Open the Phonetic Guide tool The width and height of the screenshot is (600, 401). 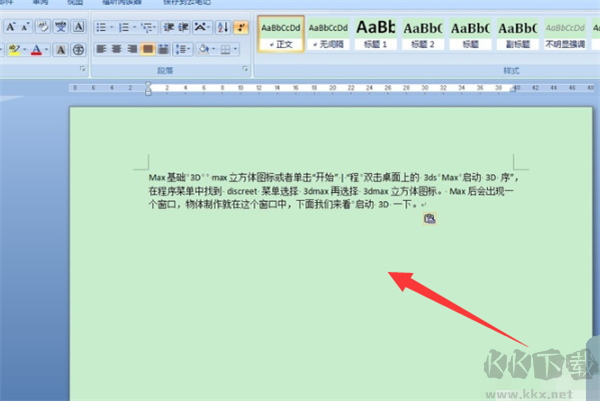(60, 27)
